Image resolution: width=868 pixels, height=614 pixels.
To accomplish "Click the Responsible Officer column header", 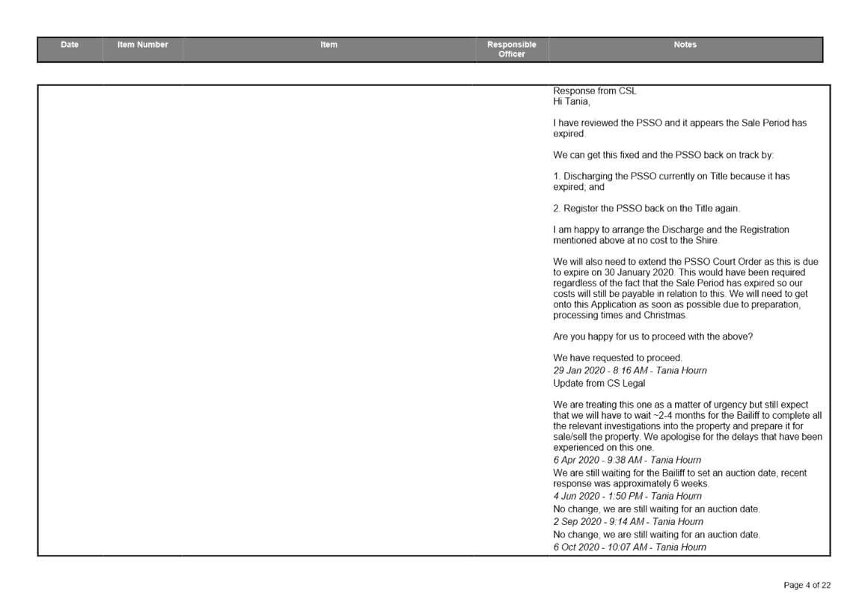I will (512, 49).
